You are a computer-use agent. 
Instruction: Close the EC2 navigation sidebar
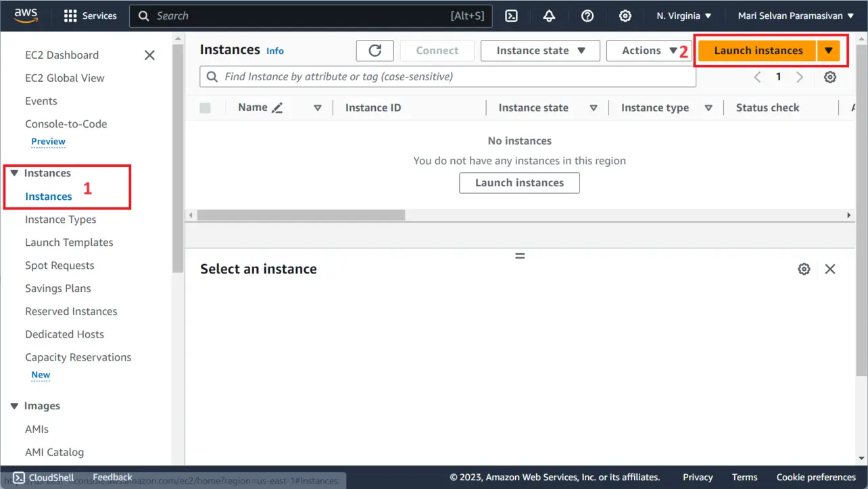point(149,55)
